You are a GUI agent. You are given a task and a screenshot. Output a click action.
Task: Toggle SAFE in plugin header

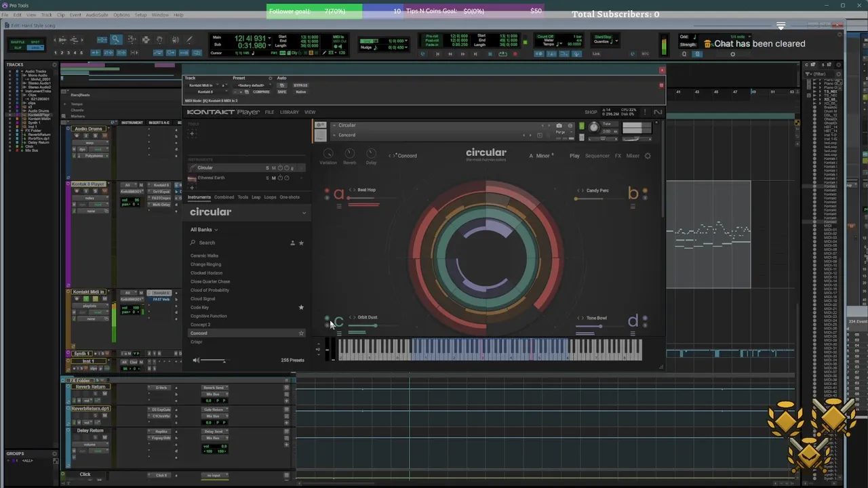[x=282, y=91]
